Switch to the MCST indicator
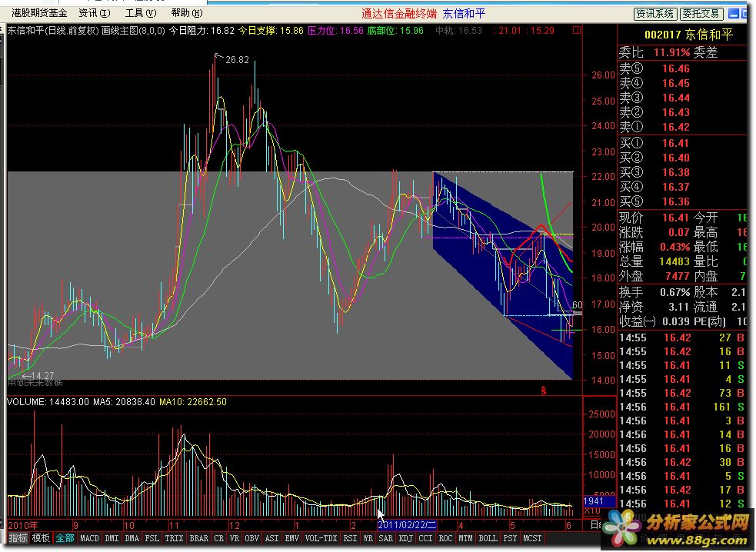 tap(531, 538)
